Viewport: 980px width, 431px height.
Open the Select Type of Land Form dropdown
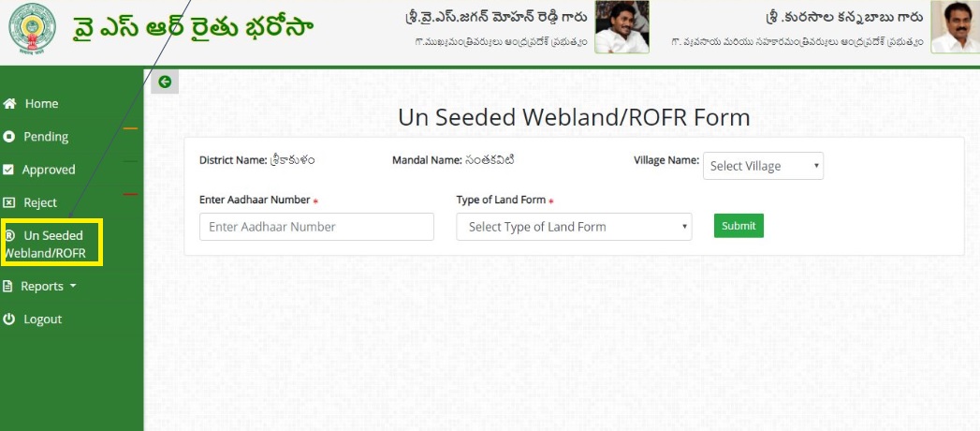[574, 227]
